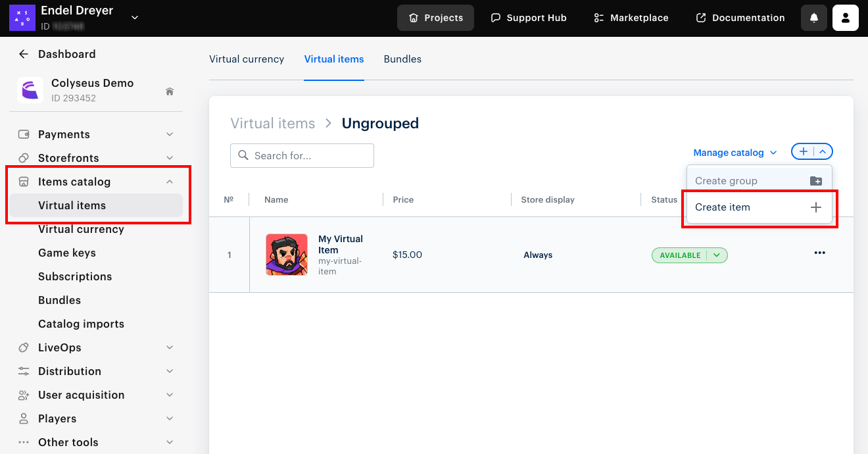Open the item actions three-dot menu
Image resolution: width=868 pixels, height=454 pixels.
tap(819, 253)
